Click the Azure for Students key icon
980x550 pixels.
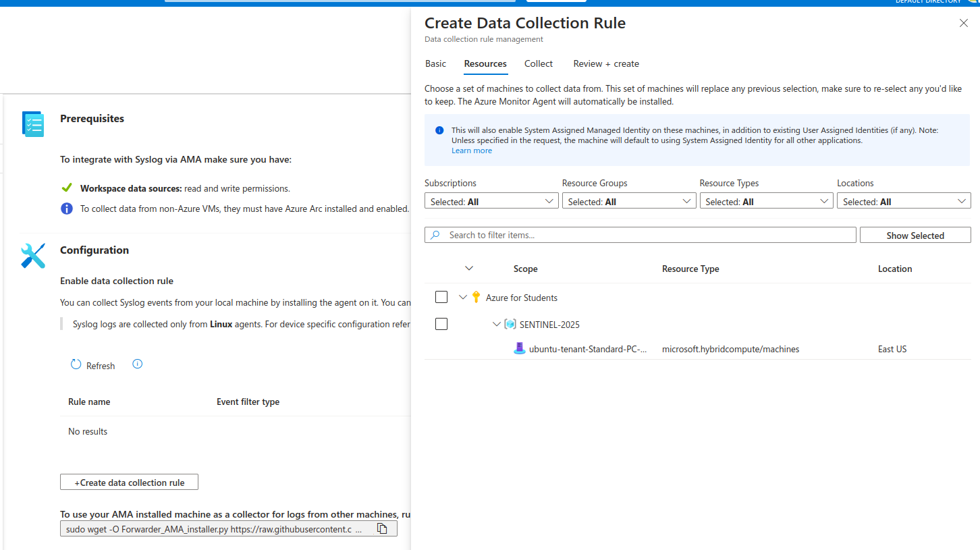tap(476, 298)
